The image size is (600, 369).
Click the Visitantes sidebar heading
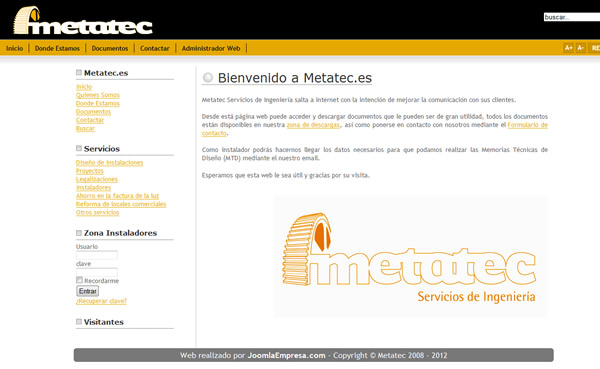(104, 322)
